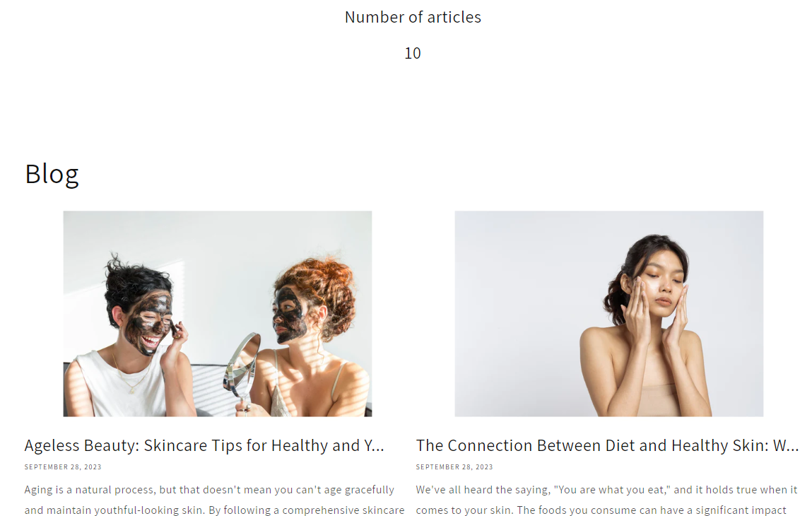Viewport: 812px width, 516px height.
Task: Click the woman touching her cheeks thumbnail
Action: tap(609, 313)
